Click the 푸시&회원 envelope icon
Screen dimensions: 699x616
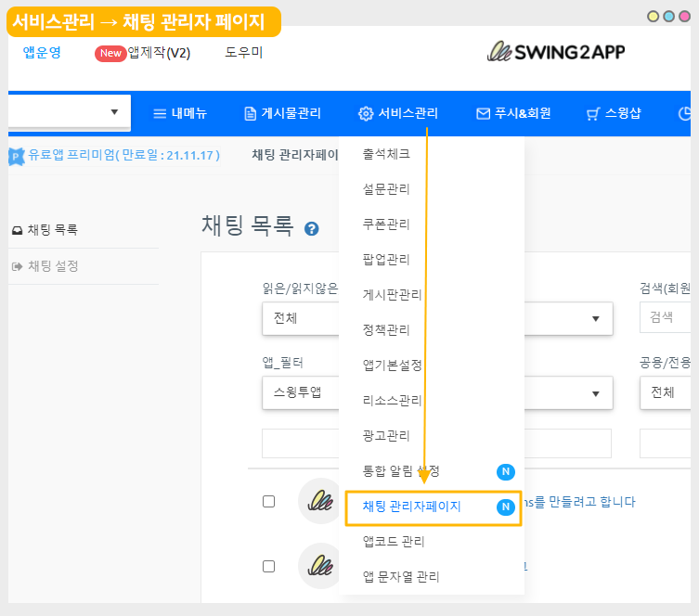(483, 114)
